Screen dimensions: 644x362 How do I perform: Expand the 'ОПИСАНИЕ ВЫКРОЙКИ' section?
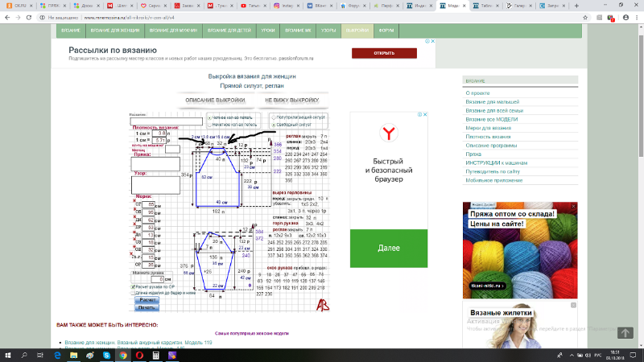click(x=215, y=100)
